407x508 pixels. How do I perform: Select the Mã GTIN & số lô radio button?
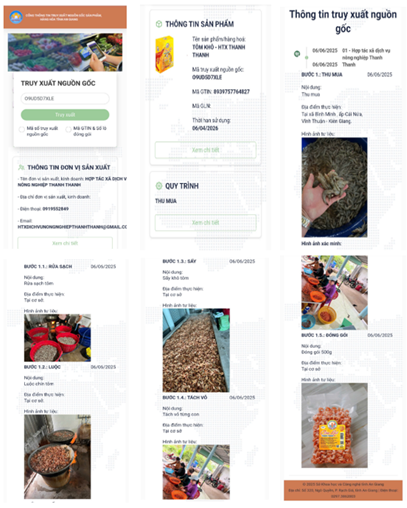coord(68,129)
